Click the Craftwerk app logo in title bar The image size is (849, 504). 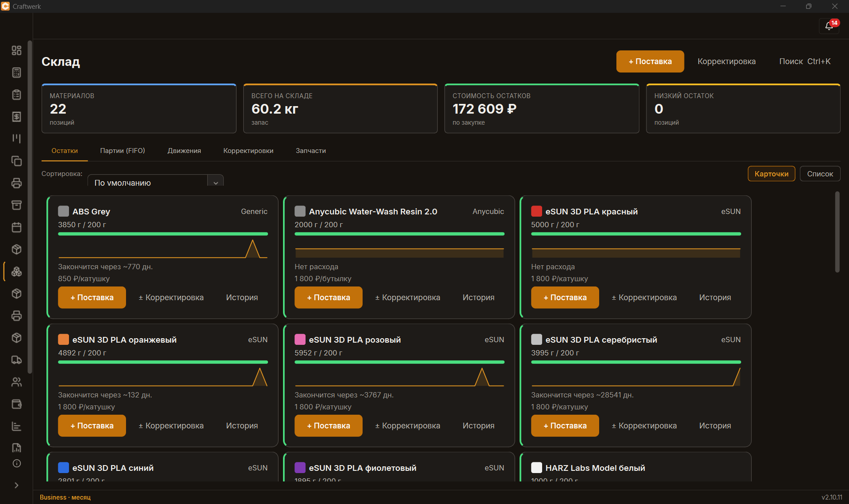point(5,6)
